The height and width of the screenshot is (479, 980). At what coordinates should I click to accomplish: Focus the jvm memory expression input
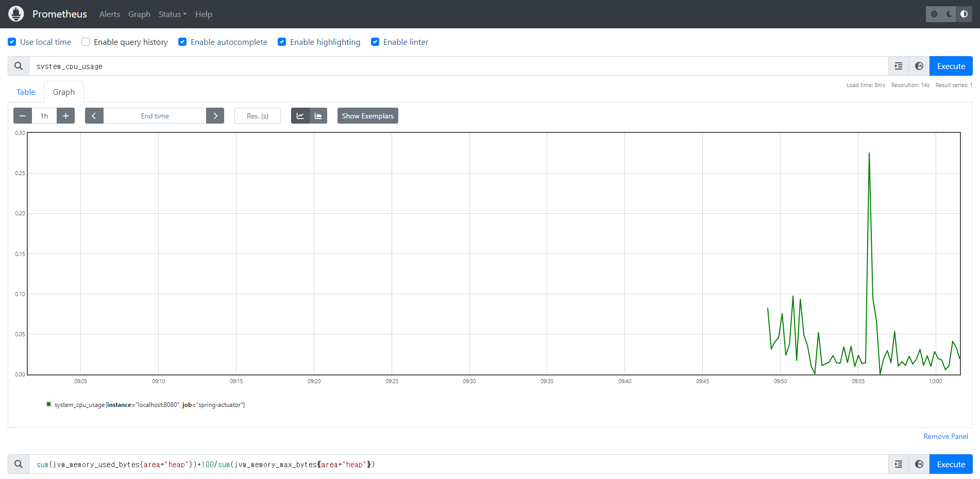pos(459,464)
